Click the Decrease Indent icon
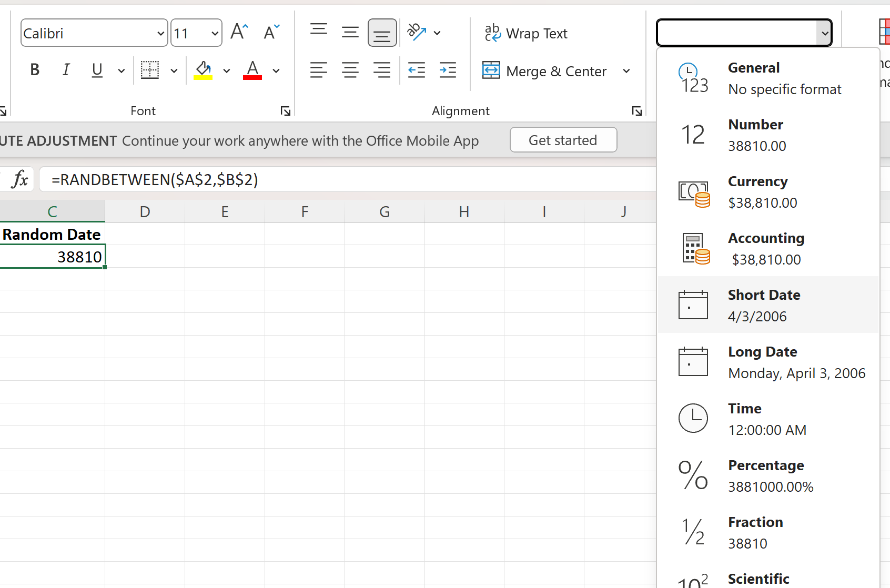This screenshot has height=588, width=890. coord(417,70)
